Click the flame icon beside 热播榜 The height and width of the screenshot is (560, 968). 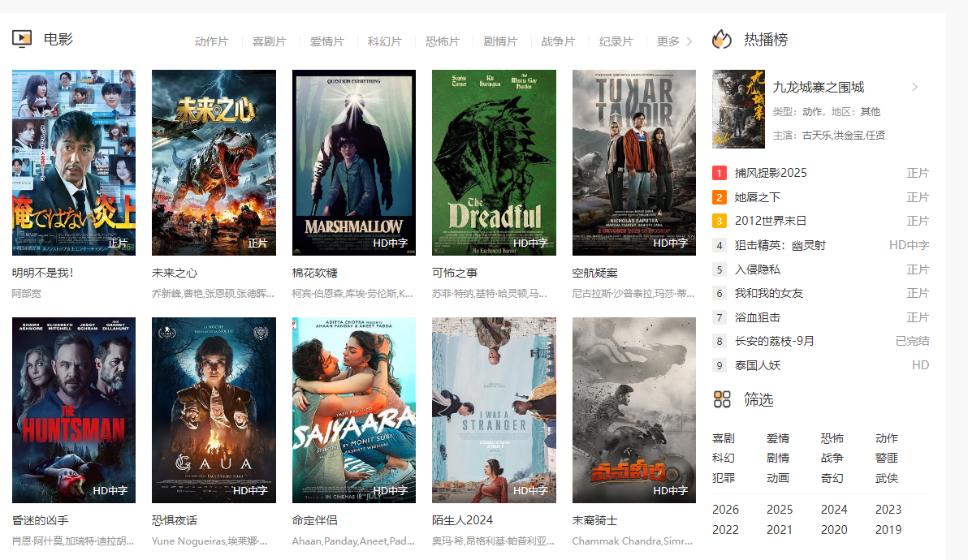721,40
